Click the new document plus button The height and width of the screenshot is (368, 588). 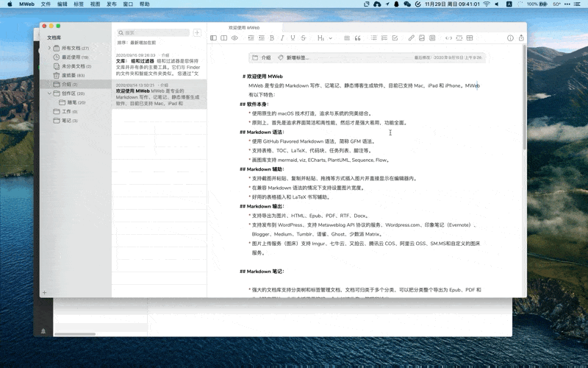pyautogui.click(x=197, y=32)
